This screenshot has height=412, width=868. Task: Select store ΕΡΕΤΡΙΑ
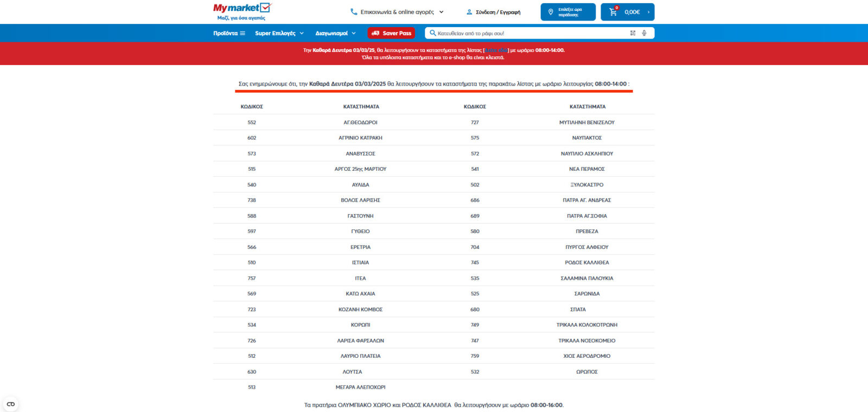coord(360,247)
